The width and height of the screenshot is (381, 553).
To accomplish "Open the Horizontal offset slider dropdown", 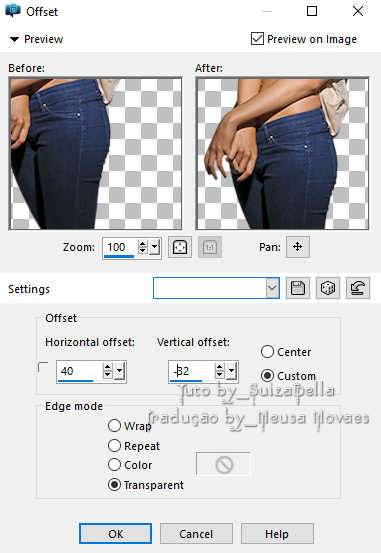I will (120, 371).
